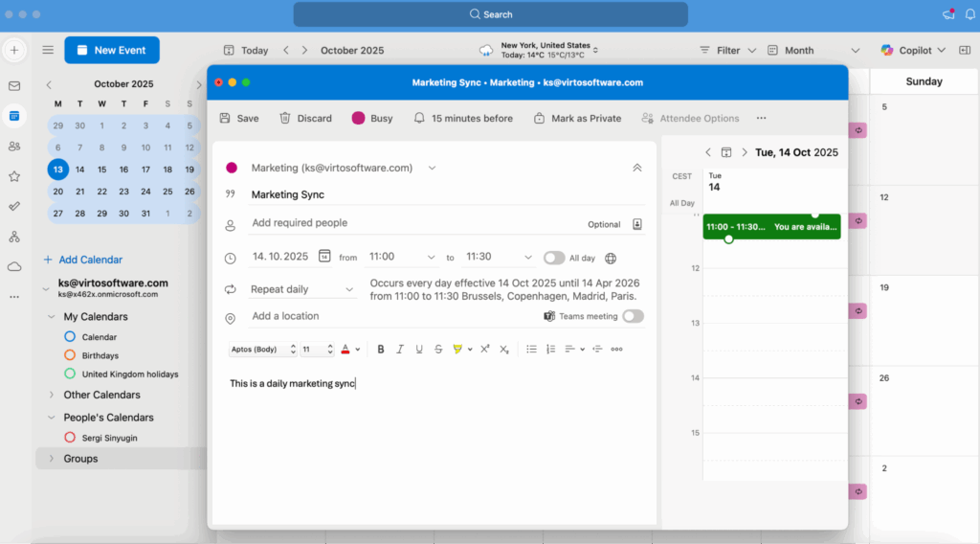Open the Aptos (Body) font dropdown
This screenshot has height=544, width=980.
pyautogui.click(x=262, y=349)
